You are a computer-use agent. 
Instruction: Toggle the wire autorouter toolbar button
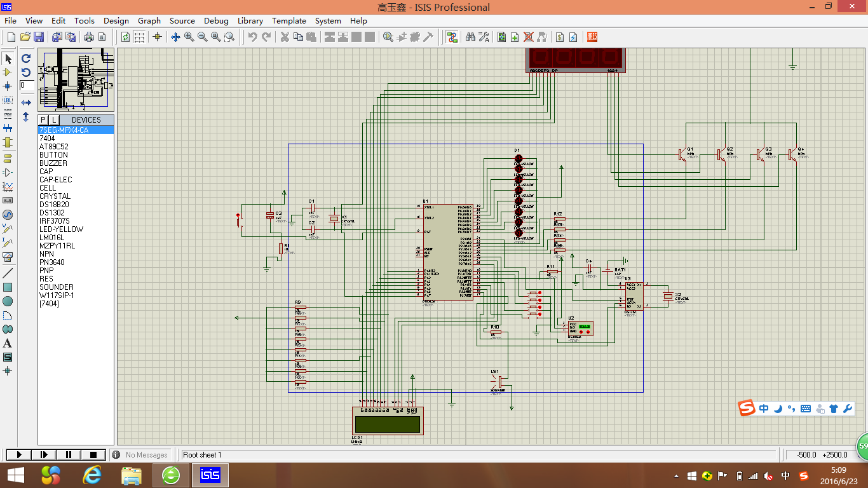452,37
